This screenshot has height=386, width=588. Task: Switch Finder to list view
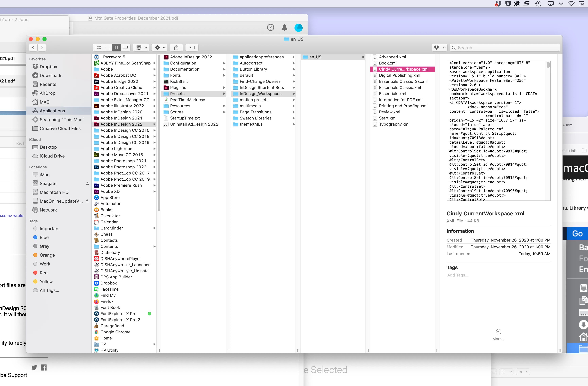[107, 47]
